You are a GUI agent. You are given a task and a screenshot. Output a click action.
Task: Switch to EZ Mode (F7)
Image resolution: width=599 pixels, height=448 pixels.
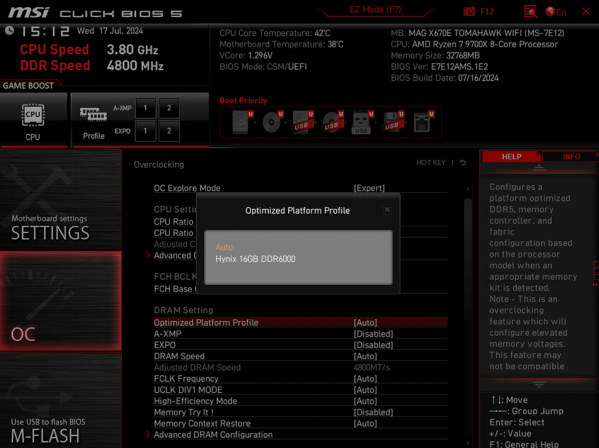(375, 10)
